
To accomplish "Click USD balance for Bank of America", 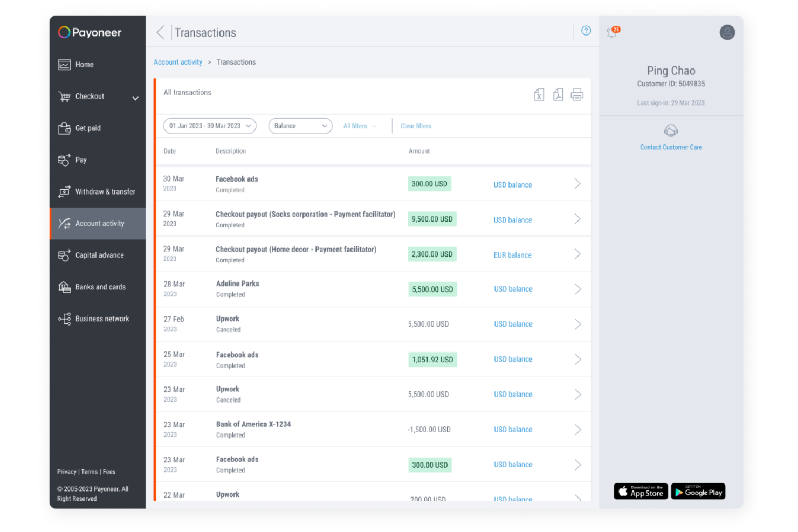I will pos(513,430).
